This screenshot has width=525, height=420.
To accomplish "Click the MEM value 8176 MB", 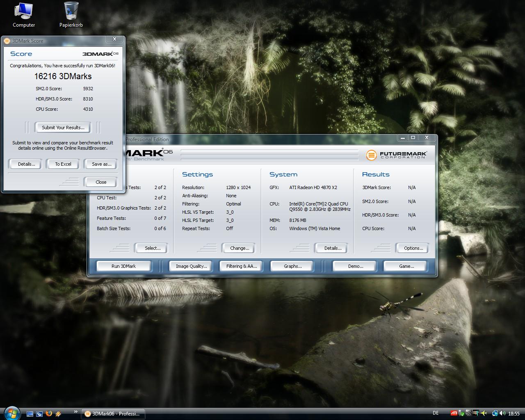I will (297, 220).
